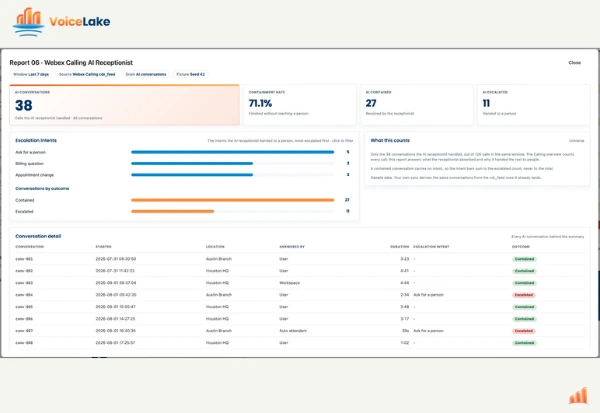
Task: Click the VoiceLake logo at top
Action: pos(61,22)
